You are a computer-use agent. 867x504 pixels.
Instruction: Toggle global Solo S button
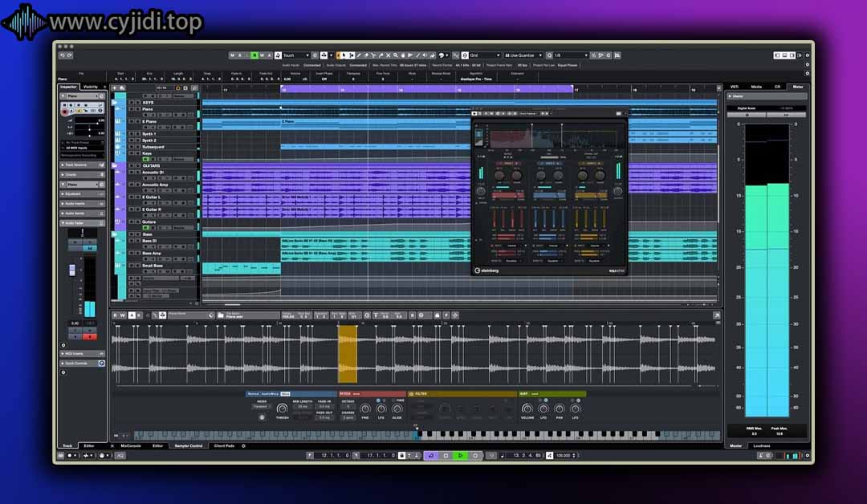(239, 55)
